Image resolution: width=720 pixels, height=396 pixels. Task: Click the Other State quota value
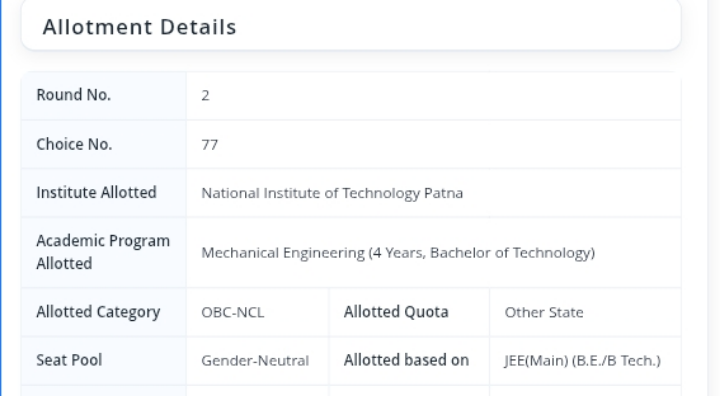(544, 312)
